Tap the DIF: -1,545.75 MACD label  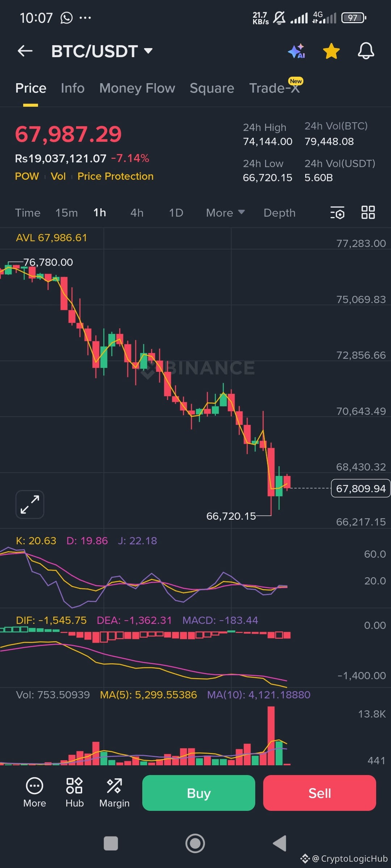(x=51, y=620)
